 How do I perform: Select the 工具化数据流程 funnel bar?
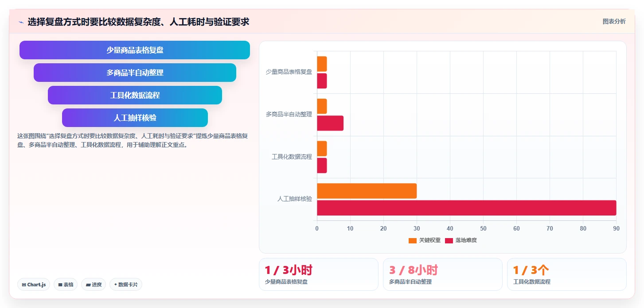click(x=135, y=95)
